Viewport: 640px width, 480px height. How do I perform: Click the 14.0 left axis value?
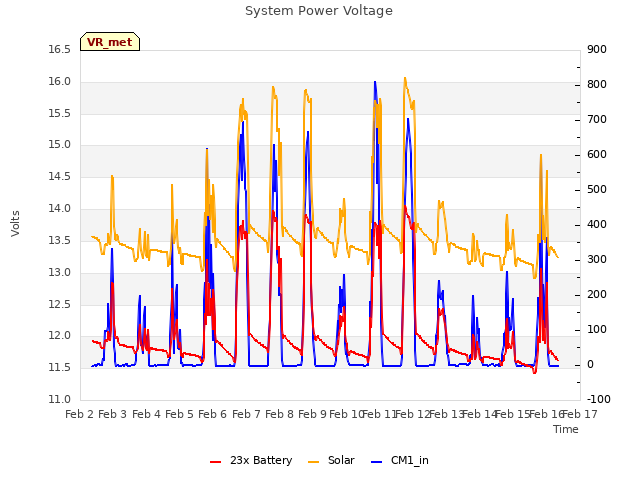click(x=60, y=209)
